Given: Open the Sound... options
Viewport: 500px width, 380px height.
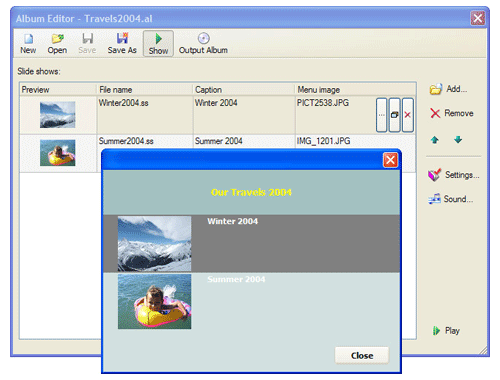Looking at the screenshot, I should coord(451,199).
